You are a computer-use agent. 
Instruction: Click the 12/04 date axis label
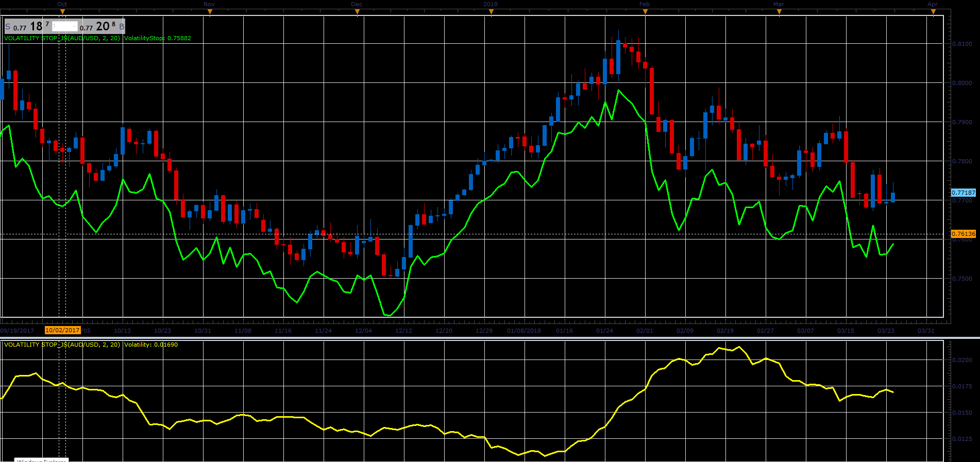(363, 331)
